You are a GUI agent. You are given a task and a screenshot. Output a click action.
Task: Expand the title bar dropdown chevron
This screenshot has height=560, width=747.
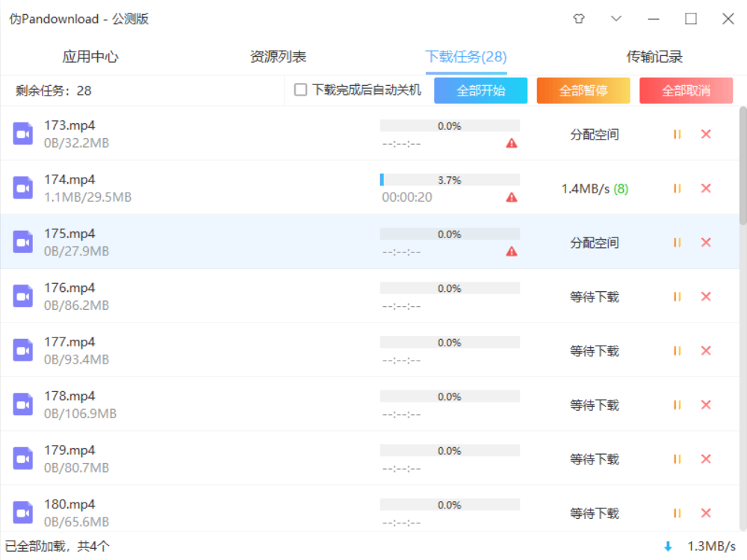(x=616, y=19)
